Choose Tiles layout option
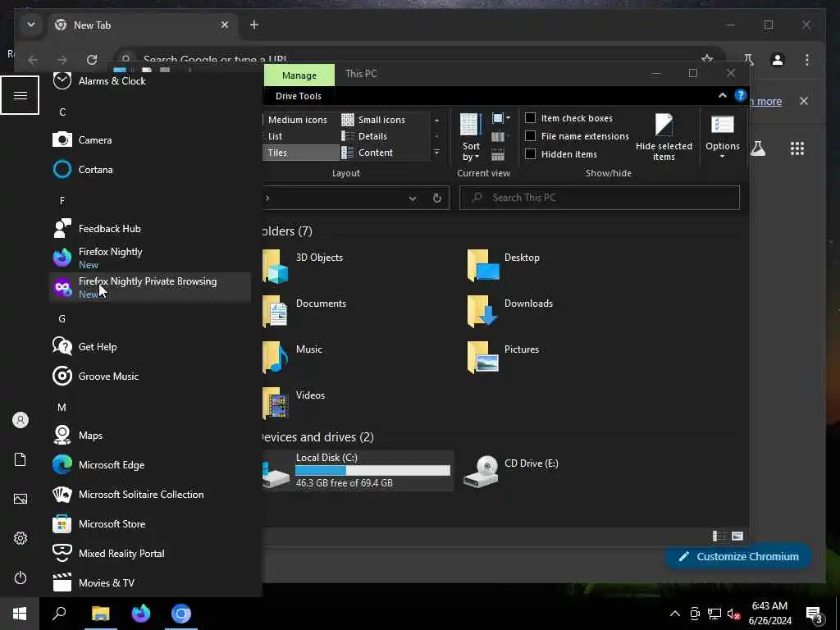Screen dimensions: 840x630 pos(302,153)
